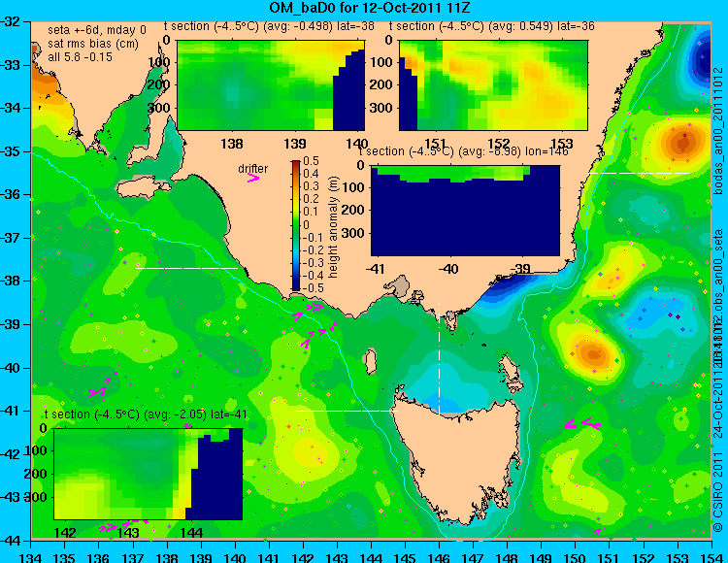Screen dimensions: 728x563
Task: Click the -32 label on the latitude axis
Action: pos(10,21)
